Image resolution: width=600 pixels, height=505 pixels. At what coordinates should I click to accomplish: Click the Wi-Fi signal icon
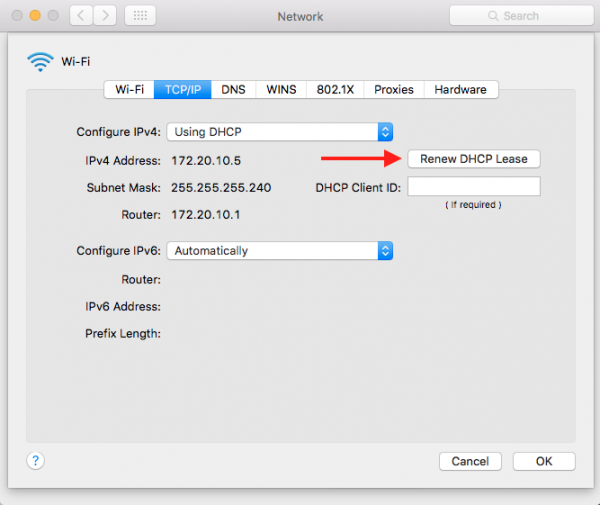tap(40, 62)
